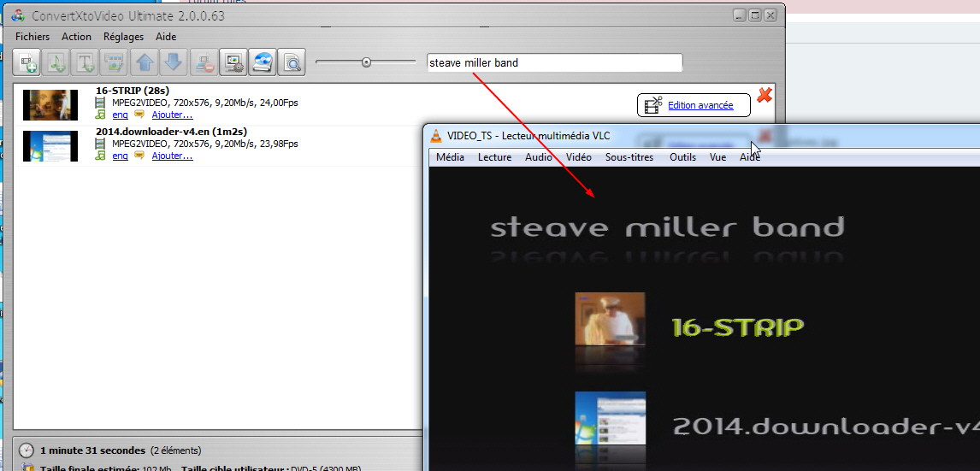Viewport: 980px width, 471px height.
Task: Open VLC's Vue menu
Action: 718,157
